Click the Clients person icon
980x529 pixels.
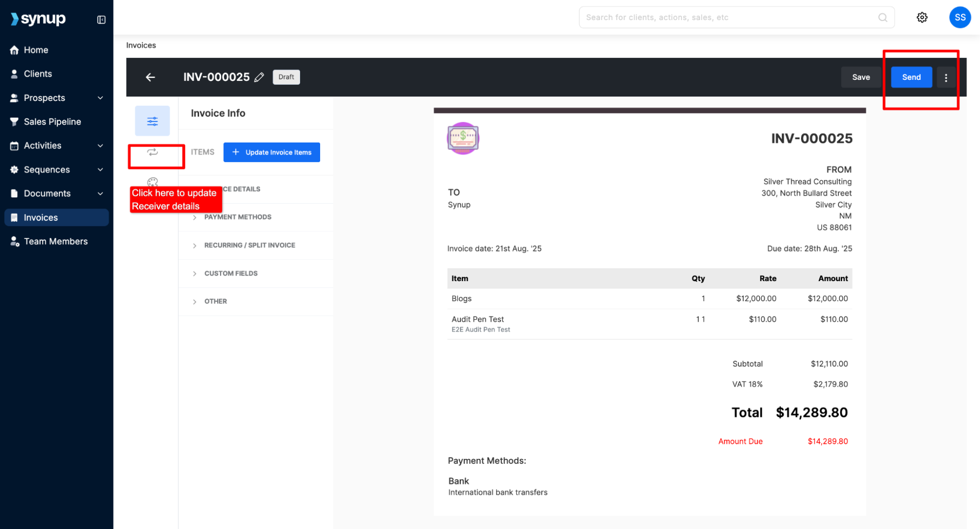click(14, 74)
